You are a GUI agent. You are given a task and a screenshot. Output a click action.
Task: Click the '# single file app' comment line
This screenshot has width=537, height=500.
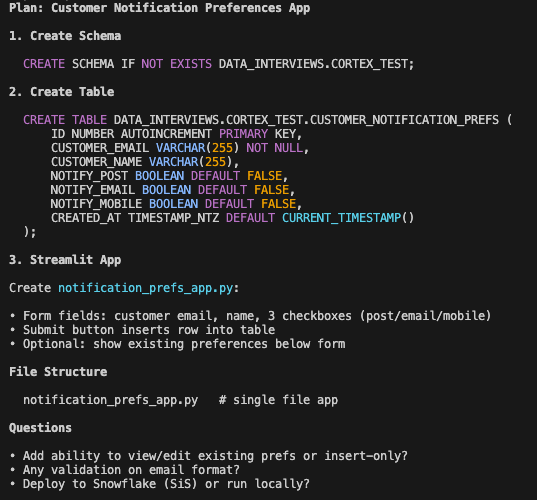click(180, 400)
